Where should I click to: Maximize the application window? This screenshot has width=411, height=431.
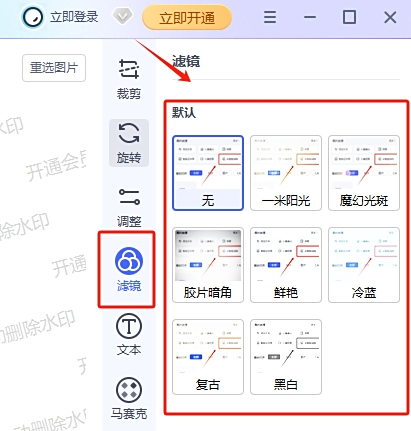click(349, 17)
